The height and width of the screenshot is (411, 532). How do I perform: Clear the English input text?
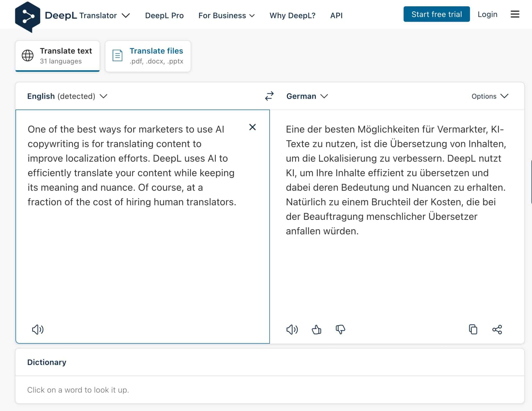pyautogui.click(x=252, y=128)
